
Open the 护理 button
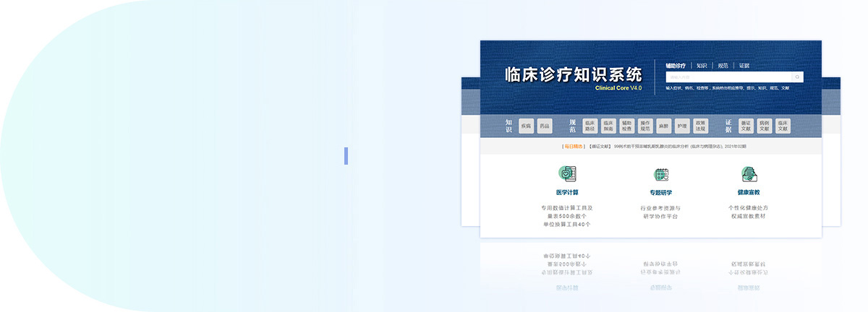(x=682, y=126)
